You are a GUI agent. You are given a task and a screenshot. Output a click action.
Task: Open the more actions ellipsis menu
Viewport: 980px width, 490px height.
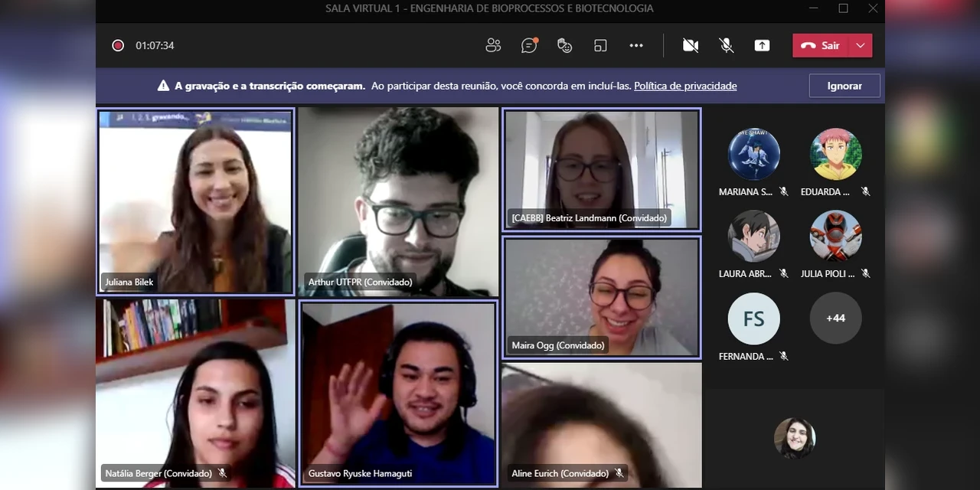[x=636, y=46]
